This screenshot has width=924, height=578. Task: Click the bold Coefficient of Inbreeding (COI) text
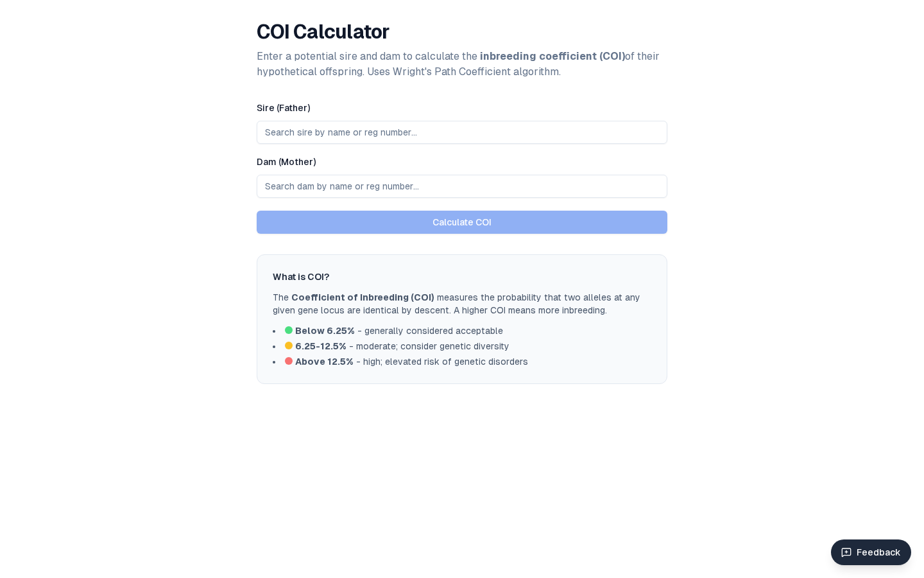(363, 297)
